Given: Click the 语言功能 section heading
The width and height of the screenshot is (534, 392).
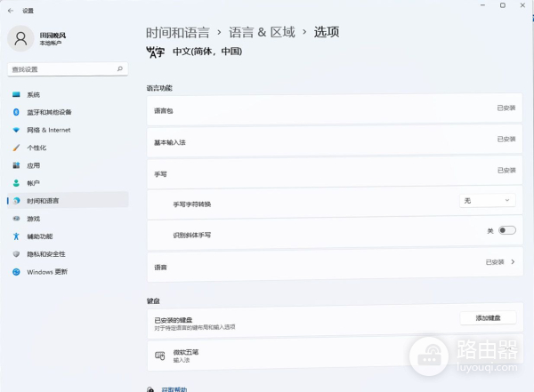Looking at the screenshot, I should (x=159, y=88).
